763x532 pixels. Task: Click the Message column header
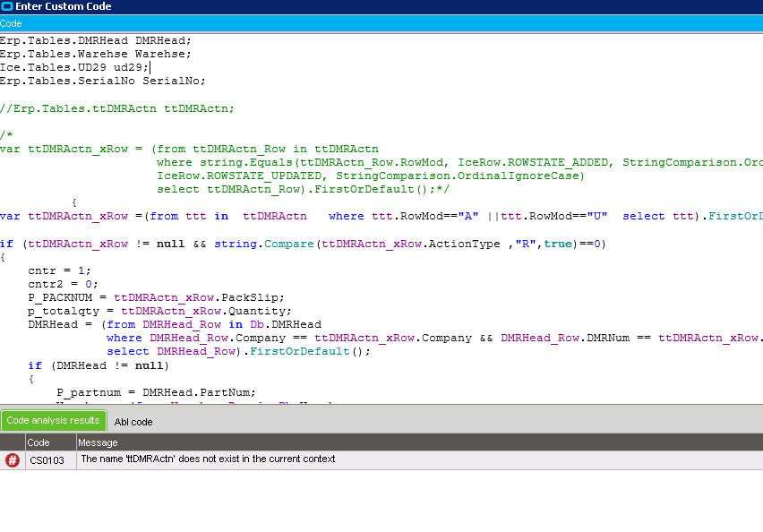[x=419, y=442]
